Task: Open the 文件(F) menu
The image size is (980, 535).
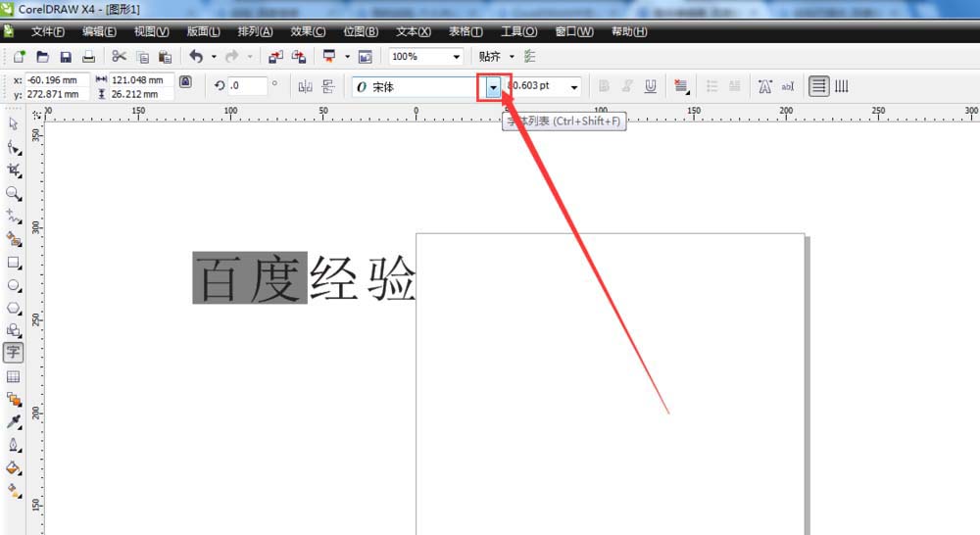Action: click(x=48, y=31)
